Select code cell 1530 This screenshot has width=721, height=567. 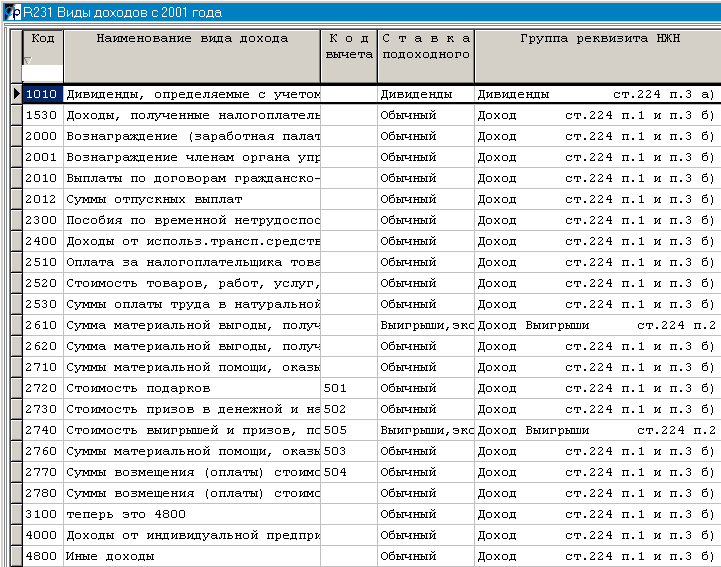point(42,115)
